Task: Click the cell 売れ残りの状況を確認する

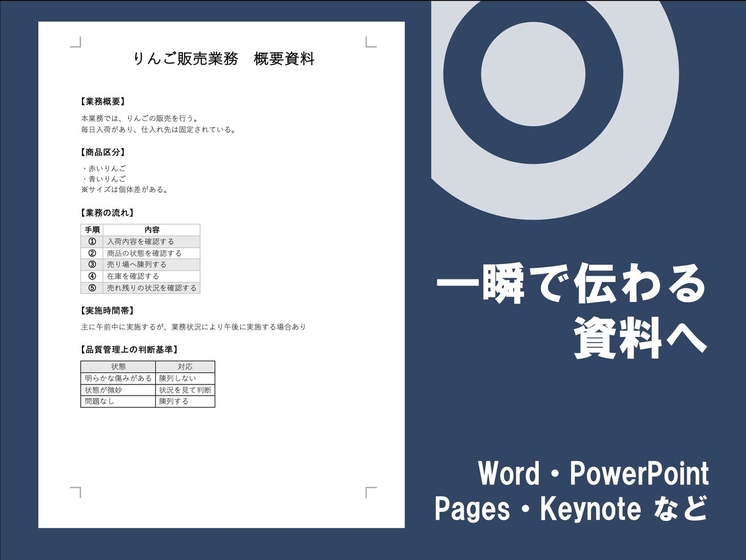Action: coord(152,287)
